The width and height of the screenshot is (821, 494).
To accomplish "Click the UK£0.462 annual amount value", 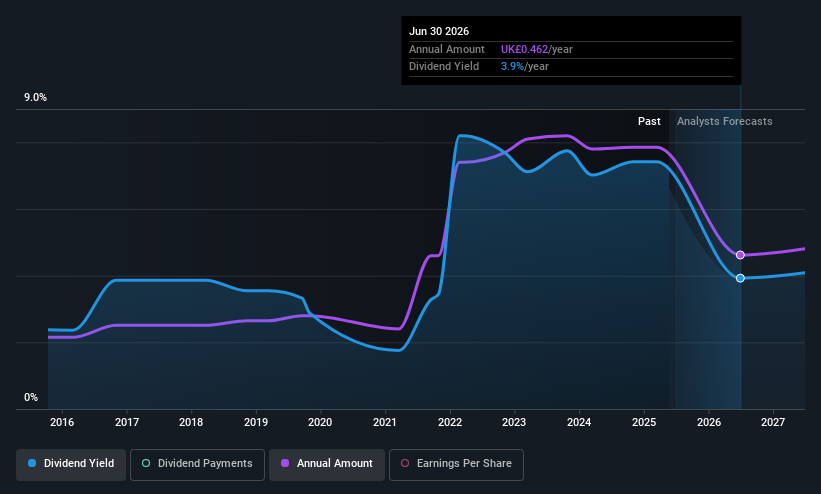I will pyautogui.click(x=524, y=49).
